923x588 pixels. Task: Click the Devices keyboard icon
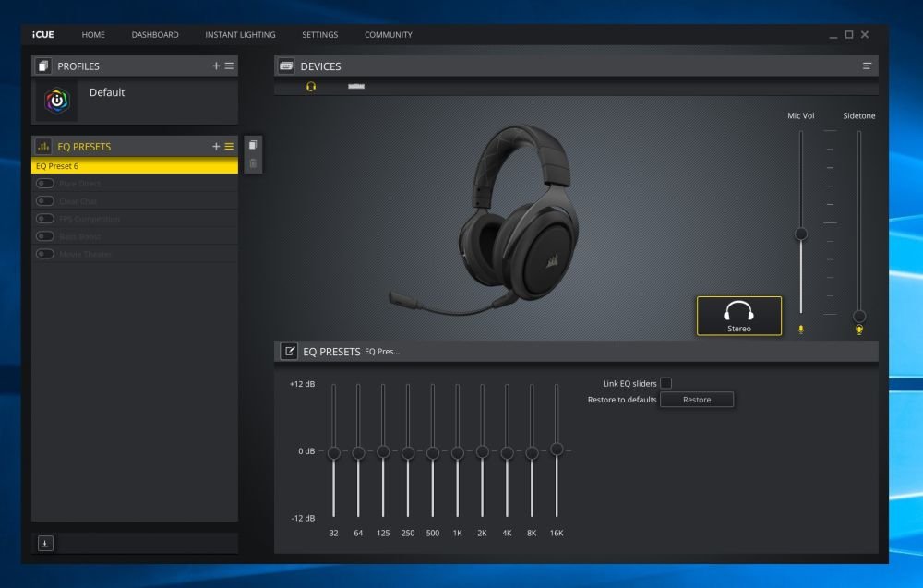tap(287, 66)
